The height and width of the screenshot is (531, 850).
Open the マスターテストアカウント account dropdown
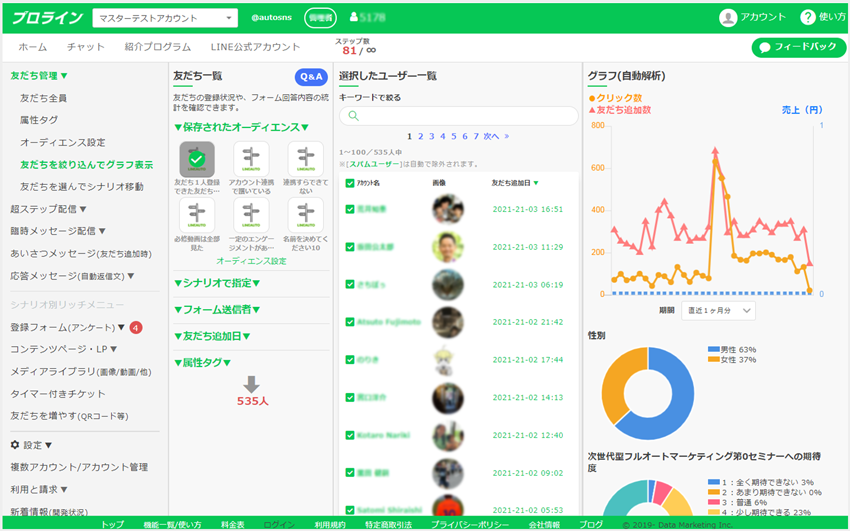pyautogui.click(x=165, y=18)
